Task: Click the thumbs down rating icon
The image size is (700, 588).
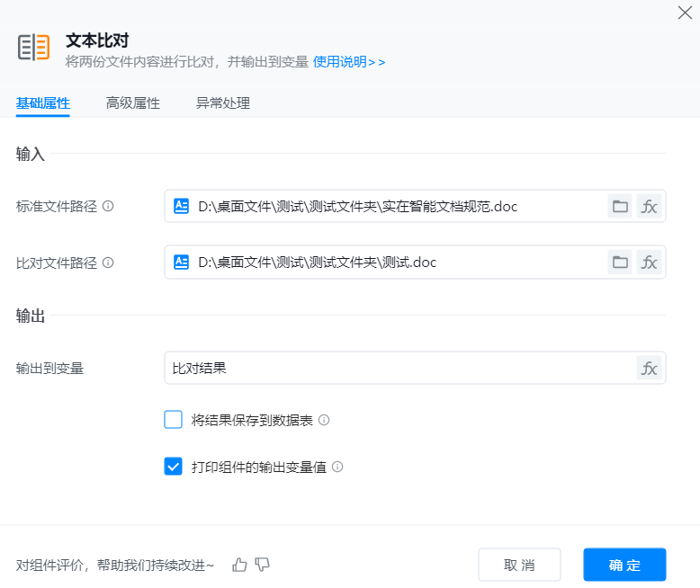Action: tap(263, 565)
